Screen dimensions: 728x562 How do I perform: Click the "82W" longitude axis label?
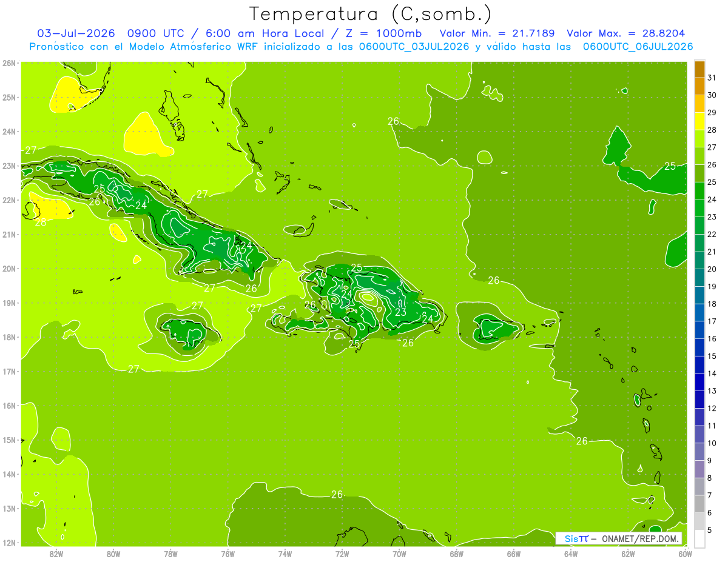click(x=56, y=554)
